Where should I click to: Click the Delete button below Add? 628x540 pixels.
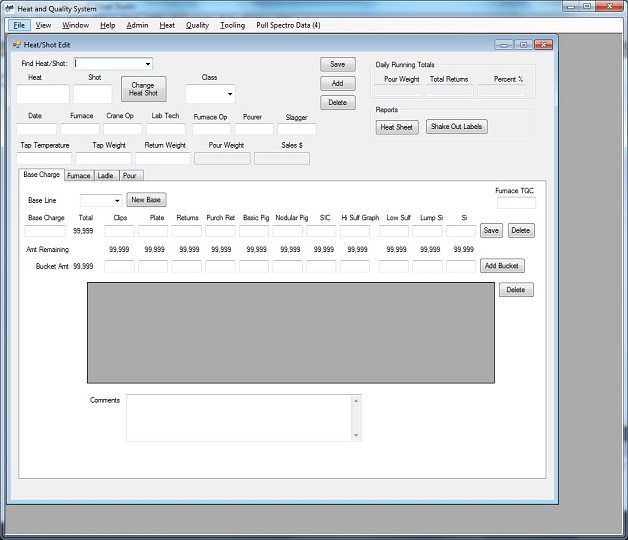[338, 103]
